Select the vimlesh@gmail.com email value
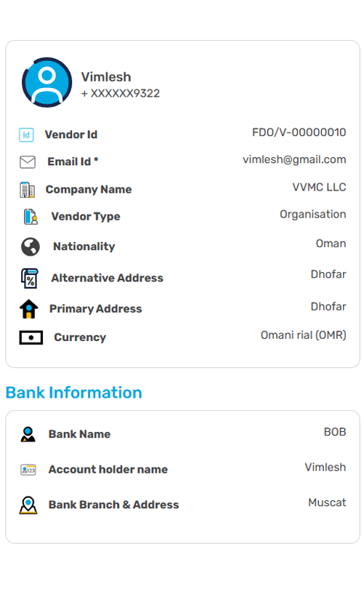 pyautogui.click(x=294, y=160)
